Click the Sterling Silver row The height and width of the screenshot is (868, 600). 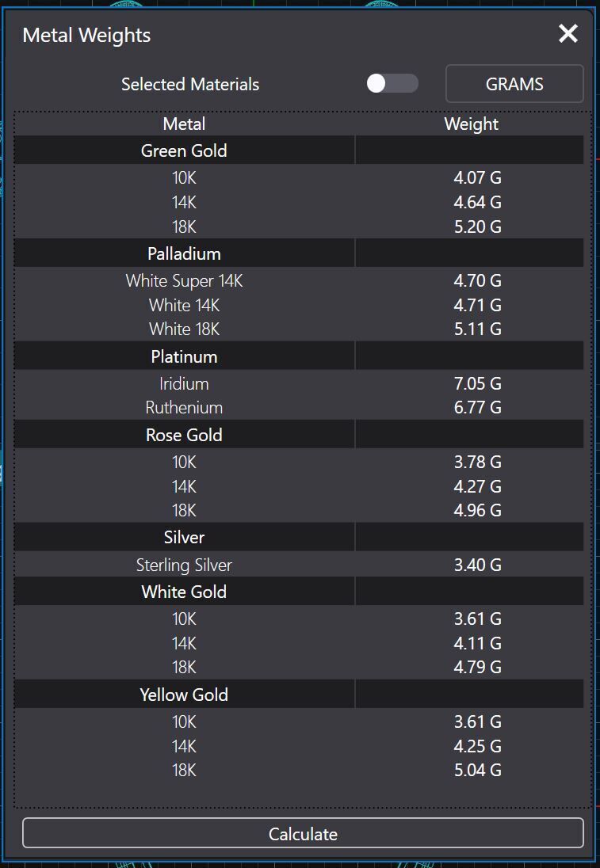click(184, 565)
